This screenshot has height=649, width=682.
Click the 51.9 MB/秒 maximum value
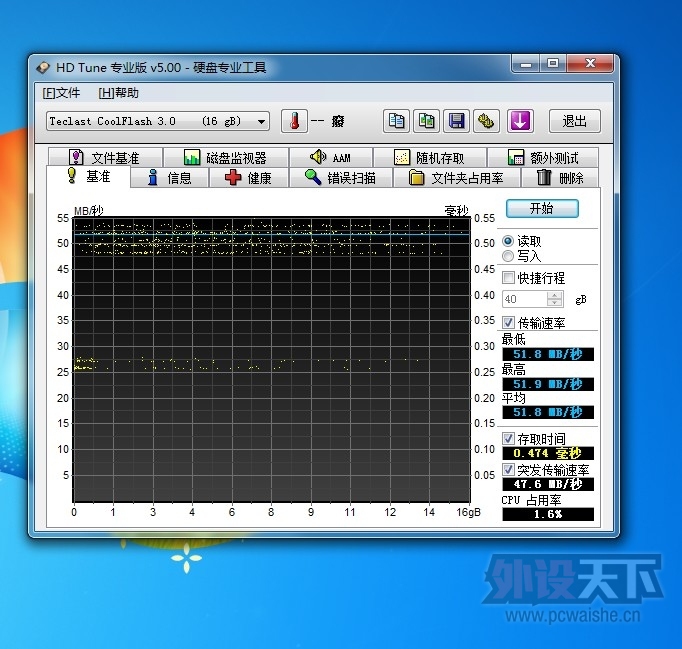[x=548, y=384]
